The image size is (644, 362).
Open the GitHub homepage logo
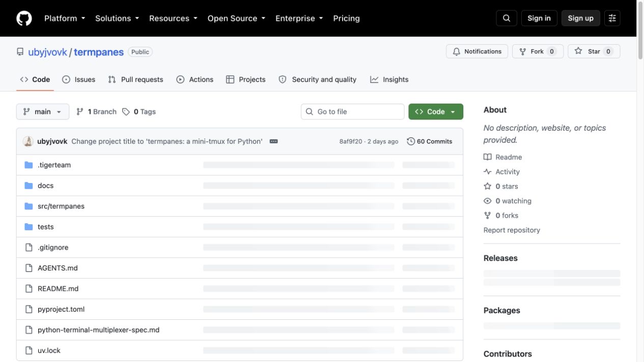tap(24, 18)
